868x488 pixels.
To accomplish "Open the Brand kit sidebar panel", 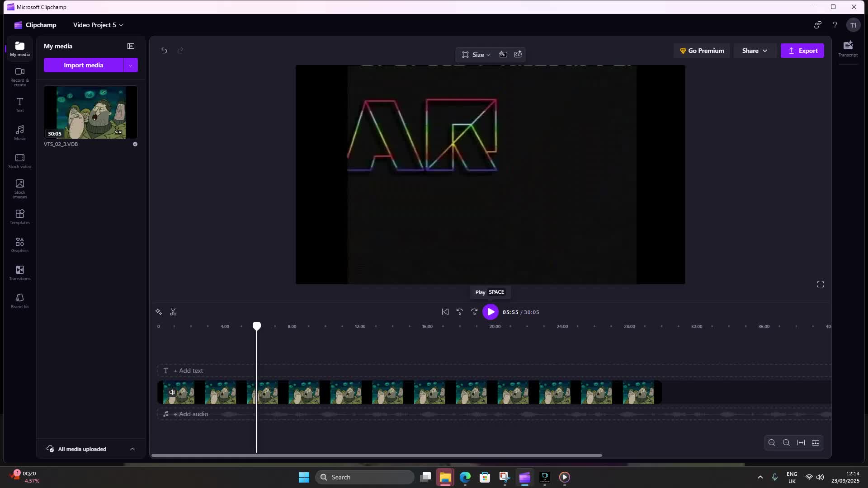I will (x=19, y=301).
